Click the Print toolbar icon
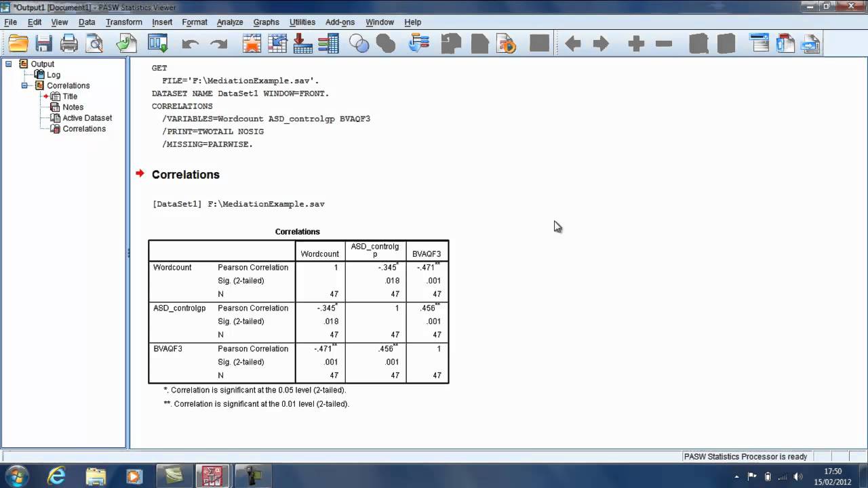This screenshot has width=868, height=488. click(69, 44)
